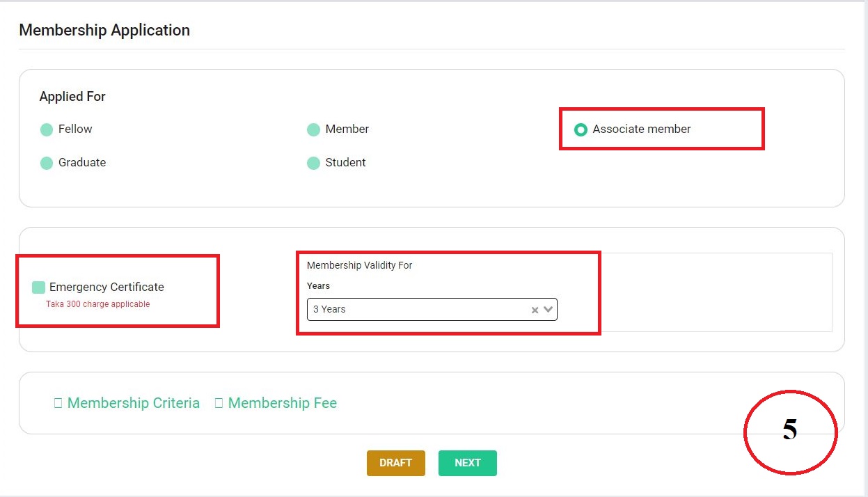Screen dimensions: 868x497
Task: Select the Student radio button
Action: (x=313, y=163)
